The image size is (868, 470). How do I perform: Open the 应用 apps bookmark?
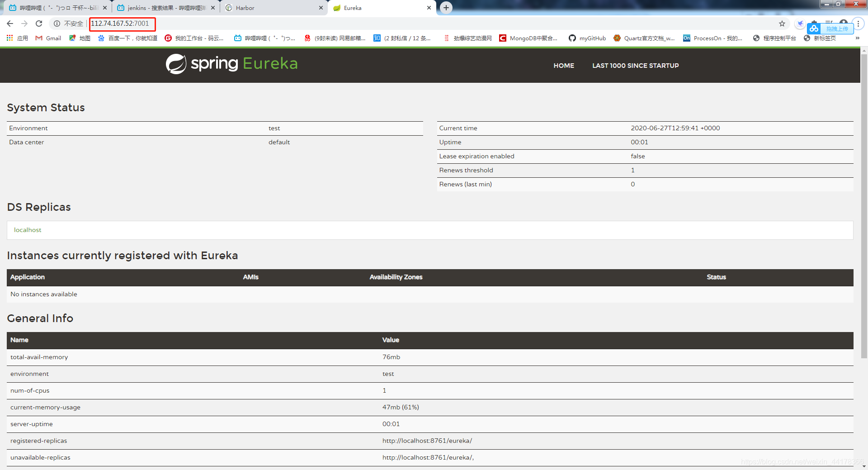point(17,38)
